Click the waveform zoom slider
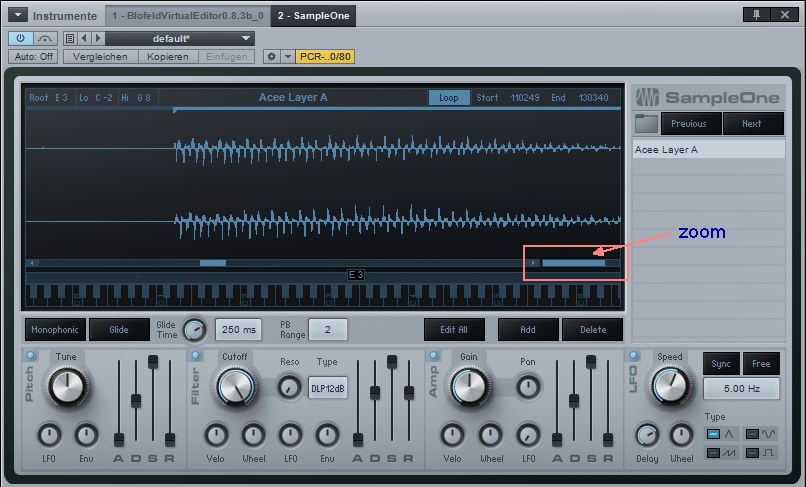Screen dimensions: 806x487 [x=574, y=263]
